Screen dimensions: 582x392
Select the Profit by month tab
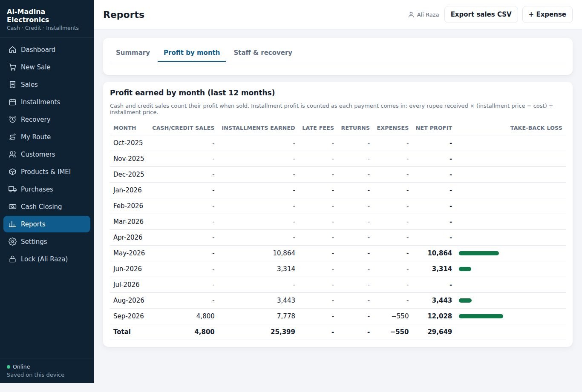tap(192, 52)
